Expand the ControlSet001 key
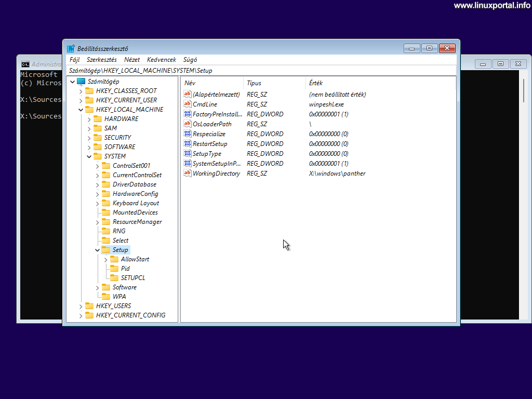The width and height of the screenshot is (532, 399). (97, 165)
